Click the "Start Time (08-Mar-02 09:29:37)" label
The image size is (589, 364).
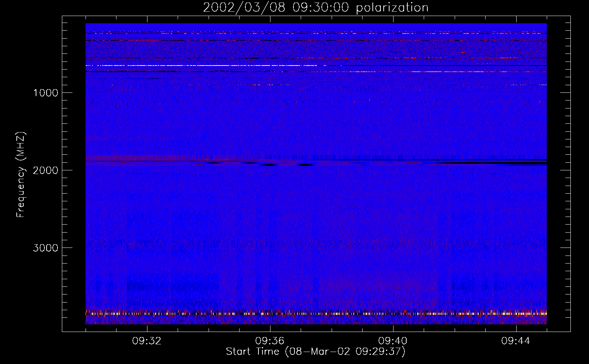tap(316, 352)
